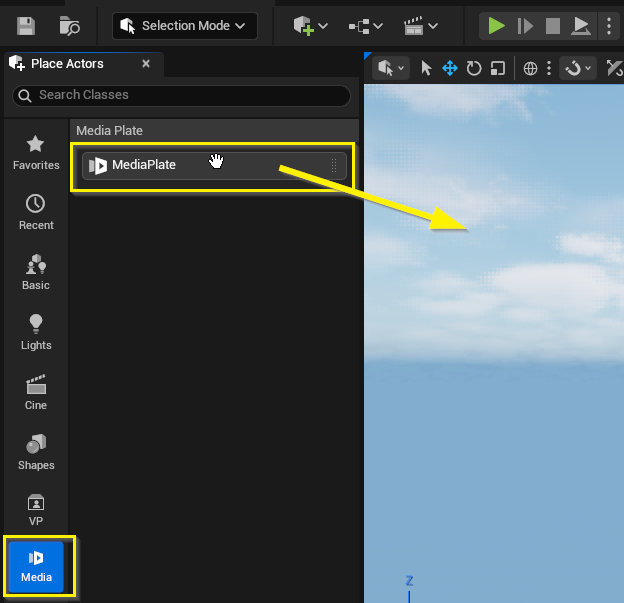Open the Add Content dropdown
Viewport: 624px width, 603px height.
pyautogui.click(x=311, y=26)
